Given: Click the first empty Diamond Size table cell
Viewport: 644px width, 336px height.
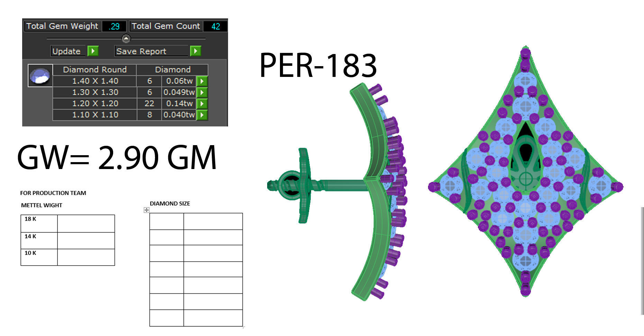Looking at the screenshot, I should click(x=166, y=221).
